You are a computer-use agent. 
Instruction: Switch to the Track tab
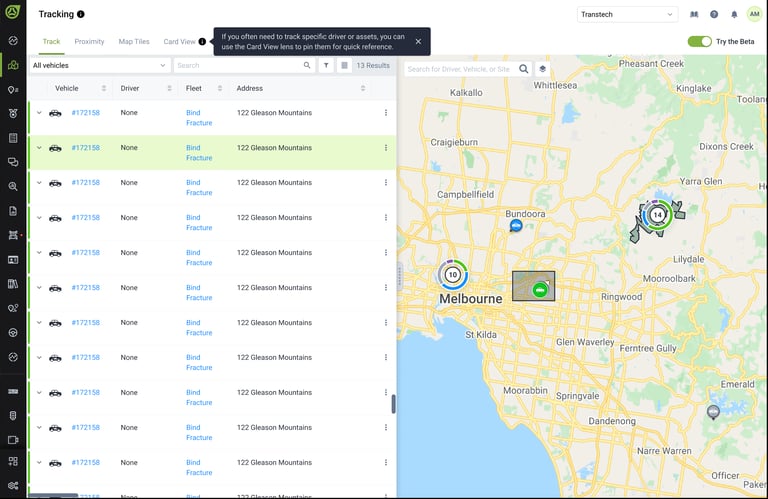tap(51, 42)
